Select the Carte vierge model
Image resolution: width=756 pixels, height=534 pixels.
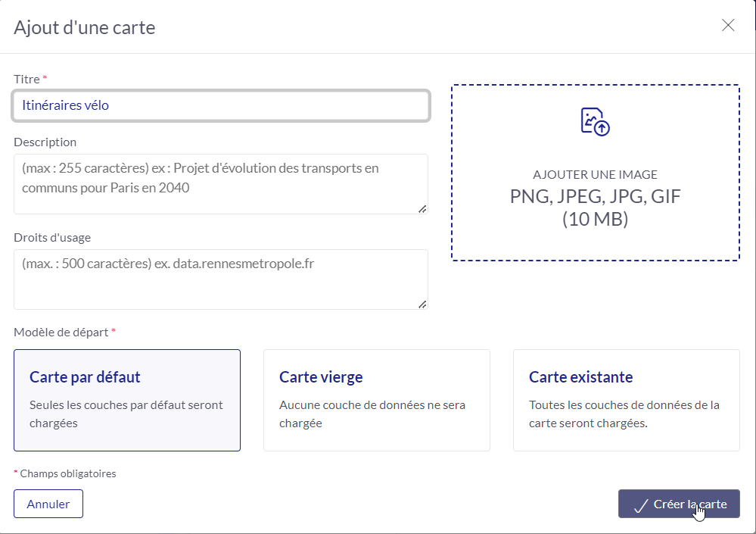tap(377, 401)
